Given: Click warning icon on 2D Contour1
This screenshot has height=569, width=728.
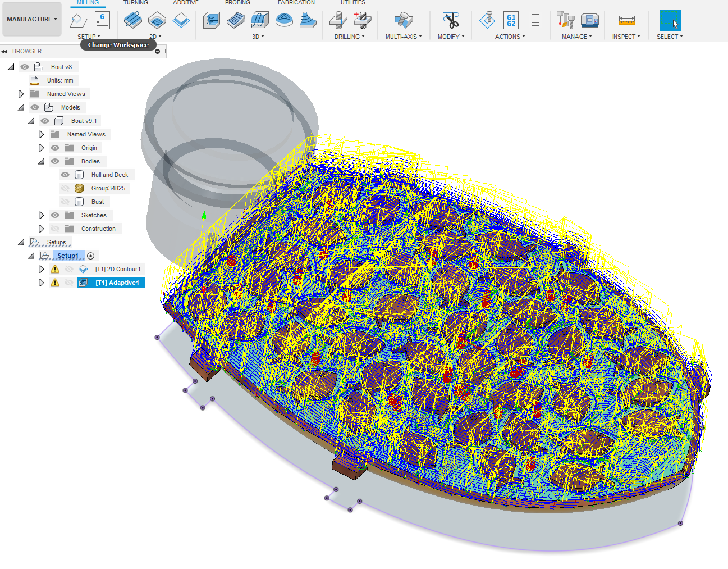Looking at the screenshot, I should click(55, 269).
